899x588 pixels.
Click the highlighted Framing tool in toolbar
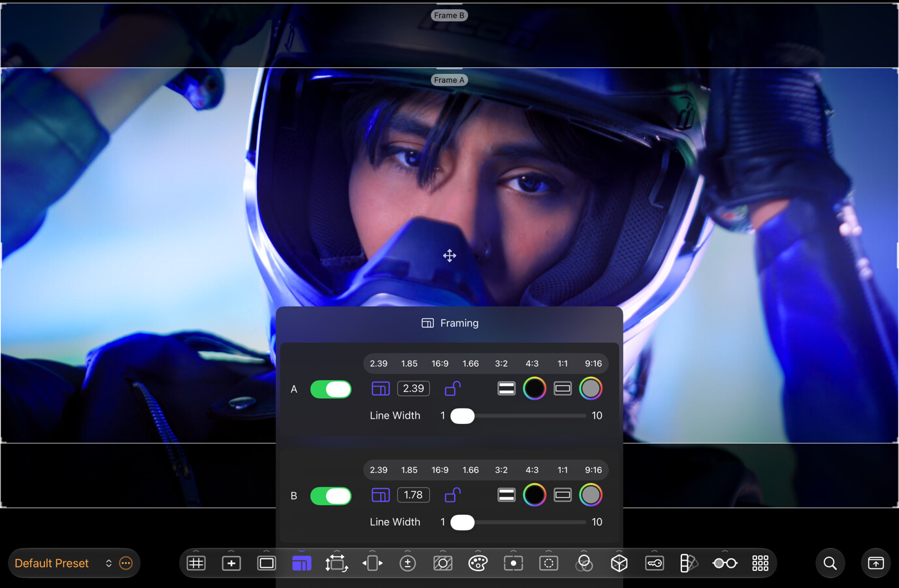[301, 563]
